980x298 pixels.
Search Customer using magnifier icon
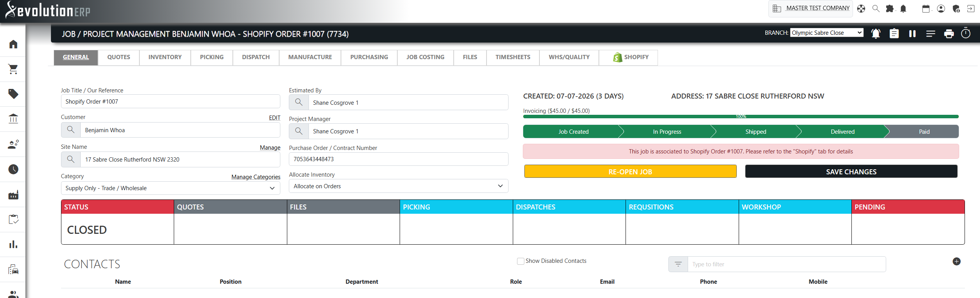click(71, 130)
